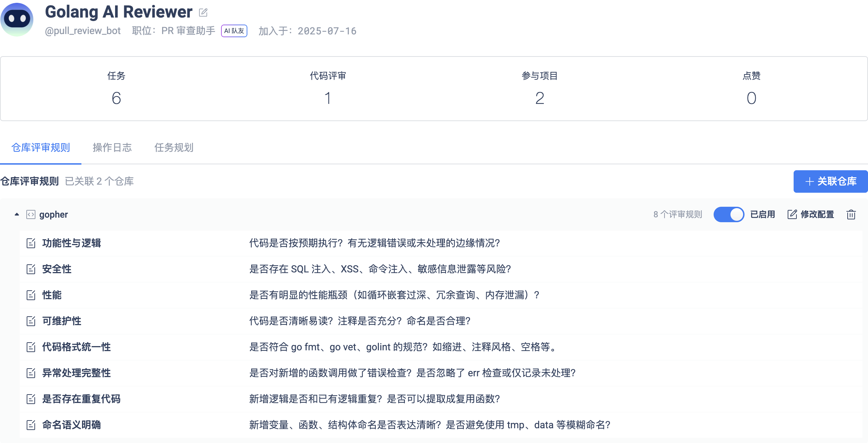Click the edit pencil beside Golang AI Reviewer
This screenshot has height=443, width=868.
click(203, 13)
